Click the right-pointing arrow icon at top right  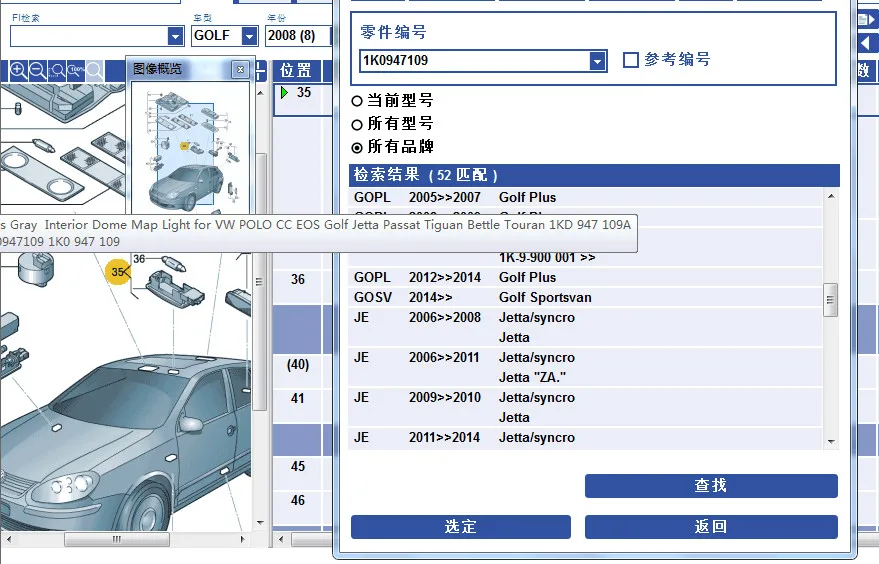[x=868, y=21]
